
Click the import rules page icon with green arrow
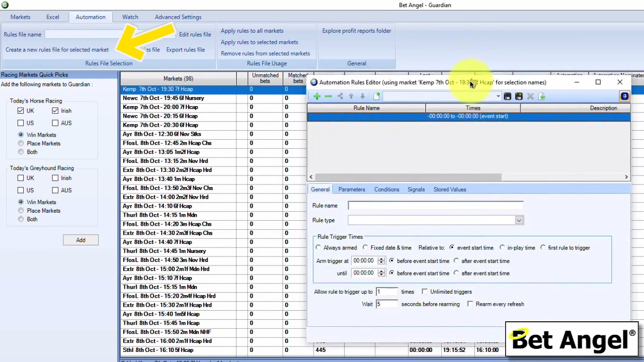coord(542,97)
